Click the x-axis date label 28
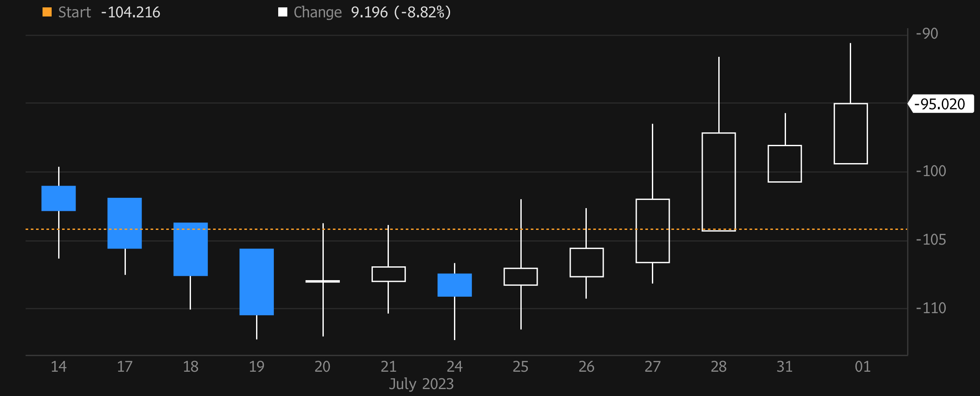 pyautogui.click(x=718, y=367)
